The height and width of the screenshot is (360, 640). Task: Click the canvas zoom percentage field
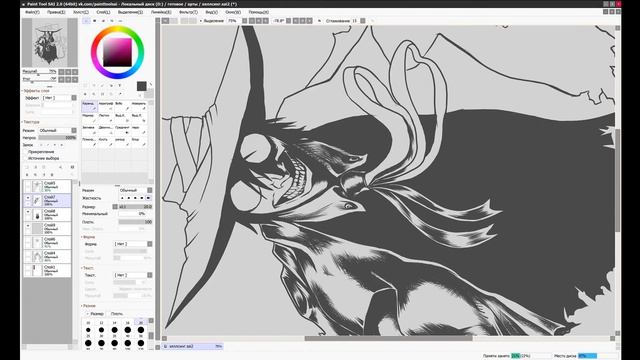(x=233, y=20)
